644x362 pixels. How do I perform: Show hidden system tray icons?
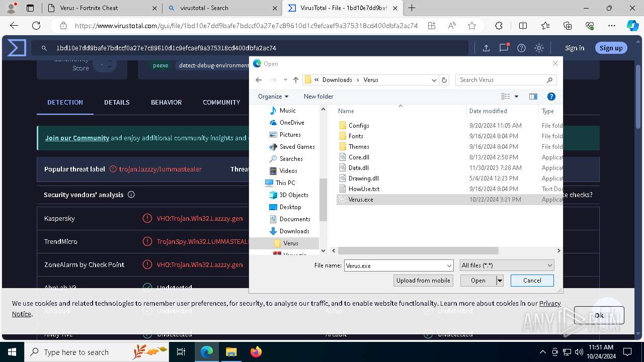click(542, 352)
